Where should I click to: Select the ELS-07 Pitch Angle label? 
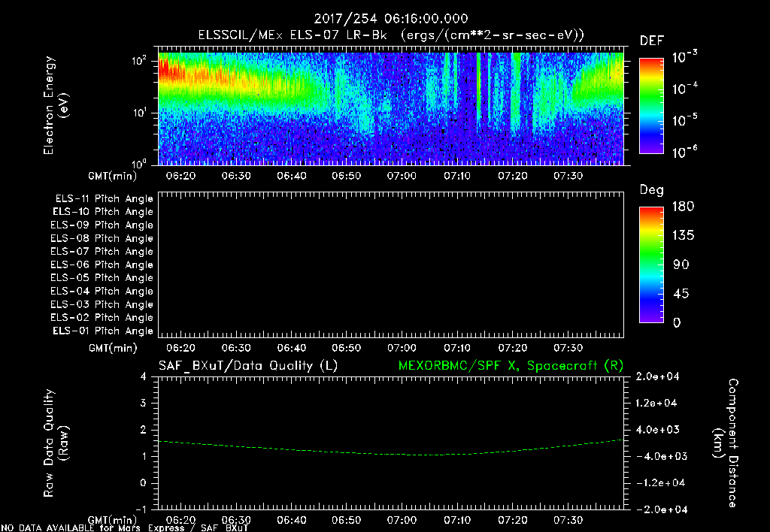102,251
